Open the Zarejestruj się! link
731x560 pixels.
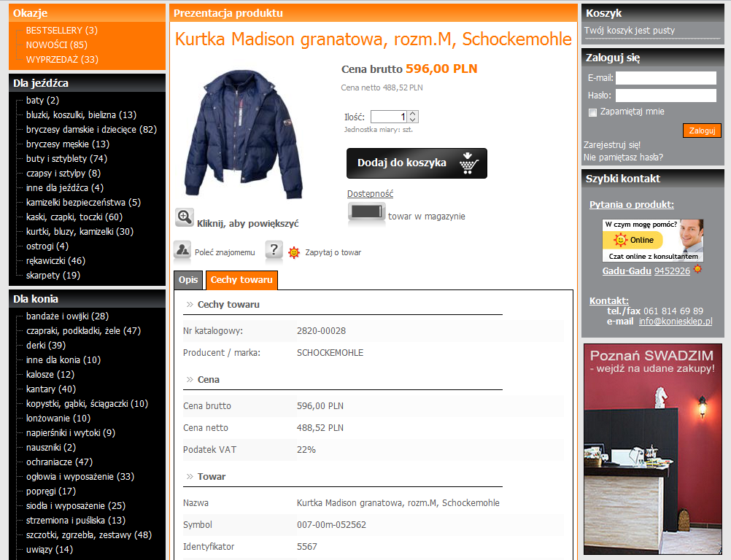coord(612,145)
